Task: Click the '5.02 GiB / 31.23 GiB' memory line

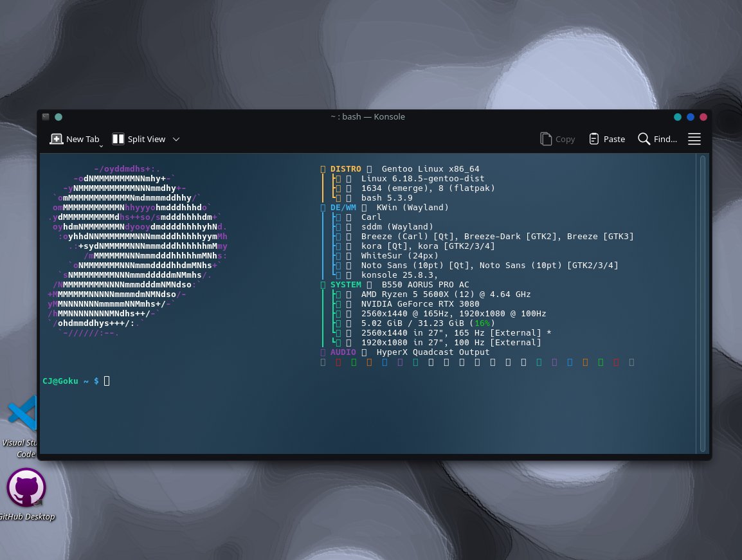Action: (428, 323)
